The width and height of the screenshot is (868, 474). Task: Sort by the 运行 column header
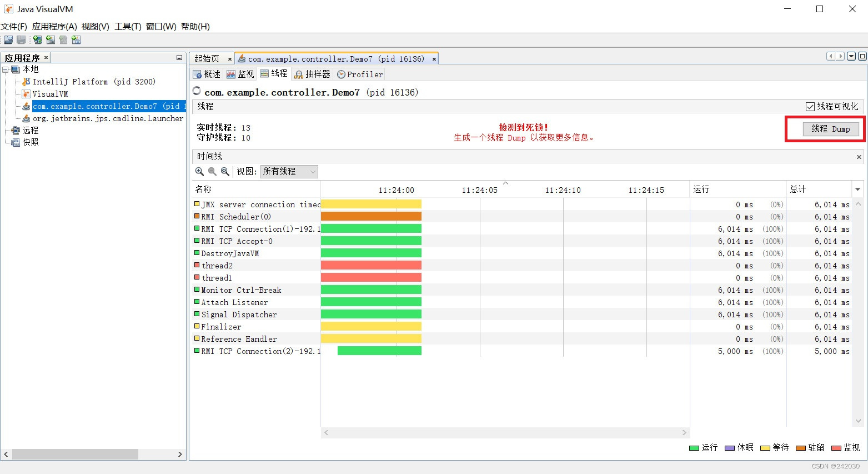(737, 189)
